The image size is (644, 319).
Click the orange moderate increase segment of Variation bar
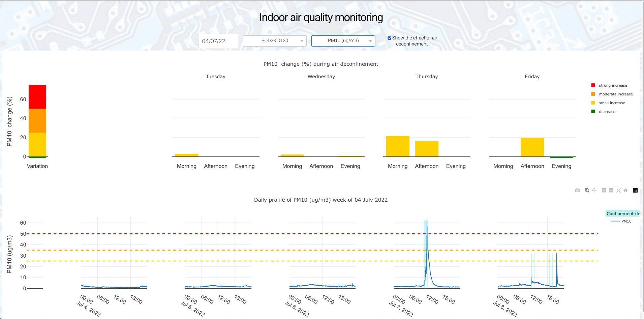(x=37, y=121)
